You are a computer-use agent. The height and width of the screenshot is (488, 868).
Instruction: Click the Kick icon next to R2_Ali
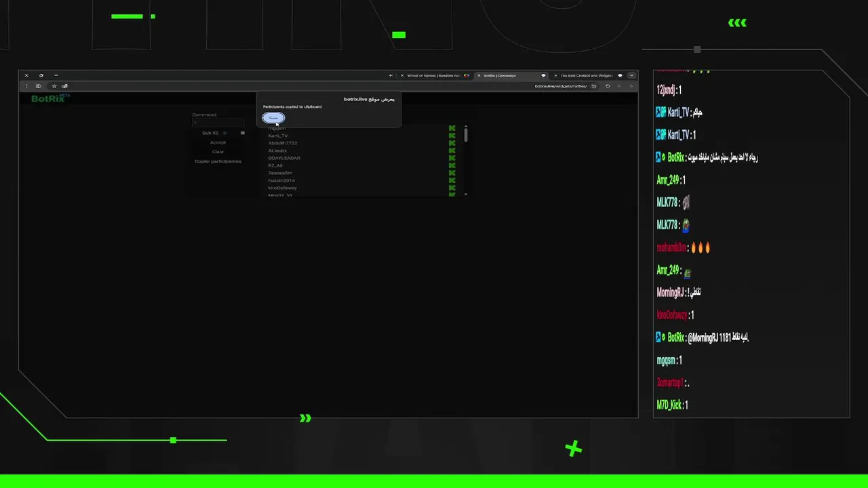click(452, 165)
